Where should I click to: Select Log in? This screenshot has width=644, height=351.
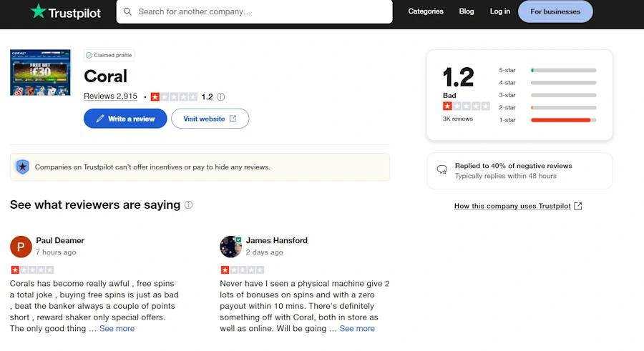click(x=500, y=11)
